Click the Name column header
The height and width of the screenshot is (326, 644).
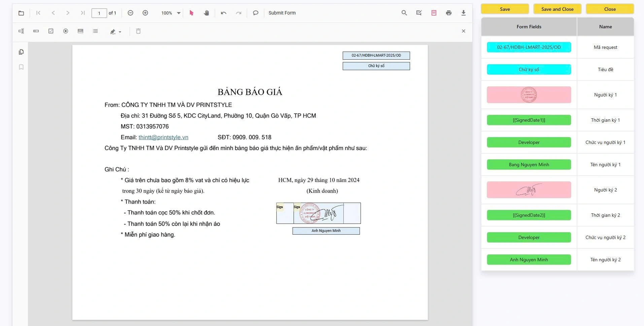point(605,27)
